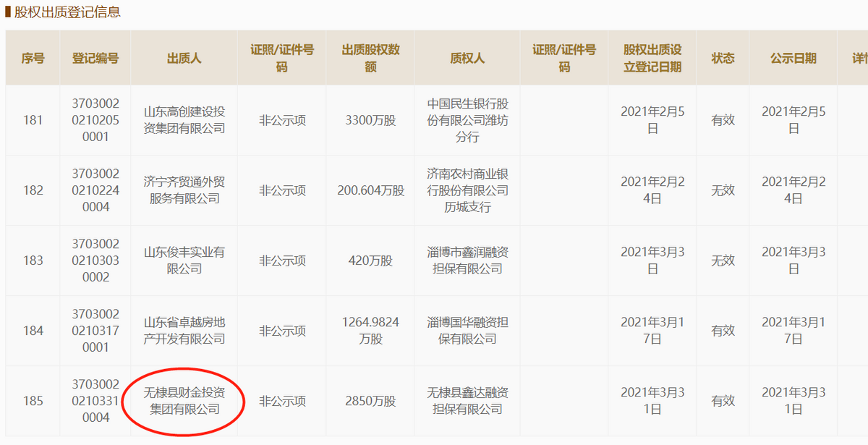This screenshot has width=868, height=445.
Task: Click registration number 370300202102240004
Action: (95, 190)
